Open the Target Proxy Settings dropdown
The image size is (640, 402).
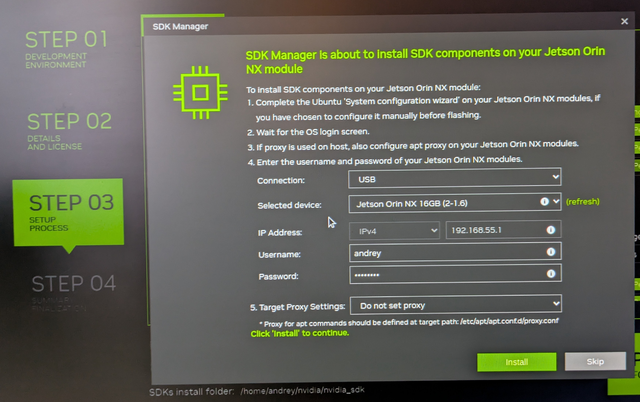pyautogui.click(x=454, y=304)
